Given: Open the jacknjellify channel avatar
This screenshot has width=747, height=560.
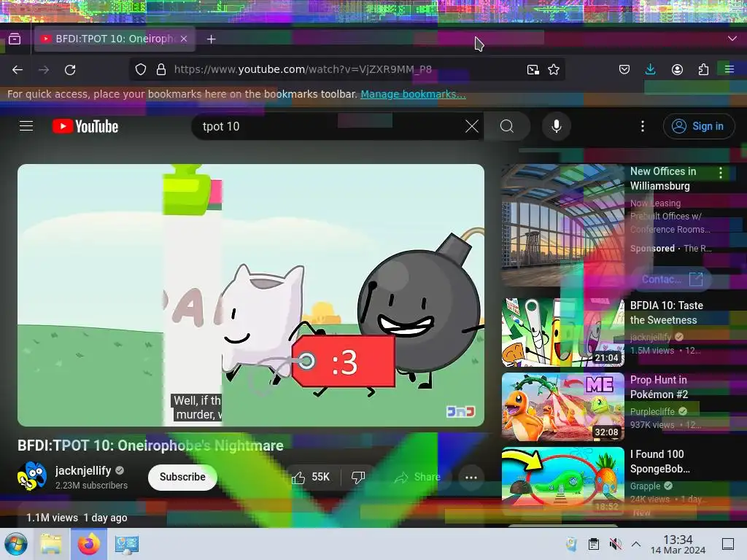Looking at the screenshot, I should click(x=32, y=476).
